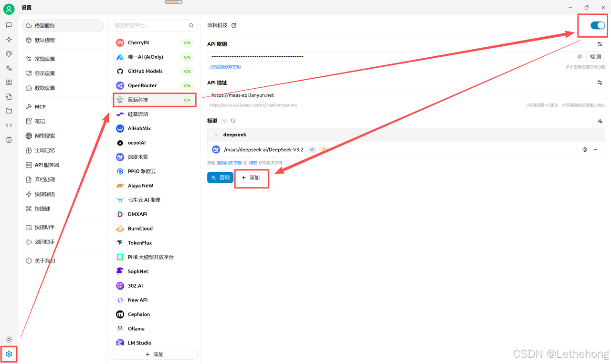
Task: Open 文档处理 settings menu
Action: click(x=63, y=179)
